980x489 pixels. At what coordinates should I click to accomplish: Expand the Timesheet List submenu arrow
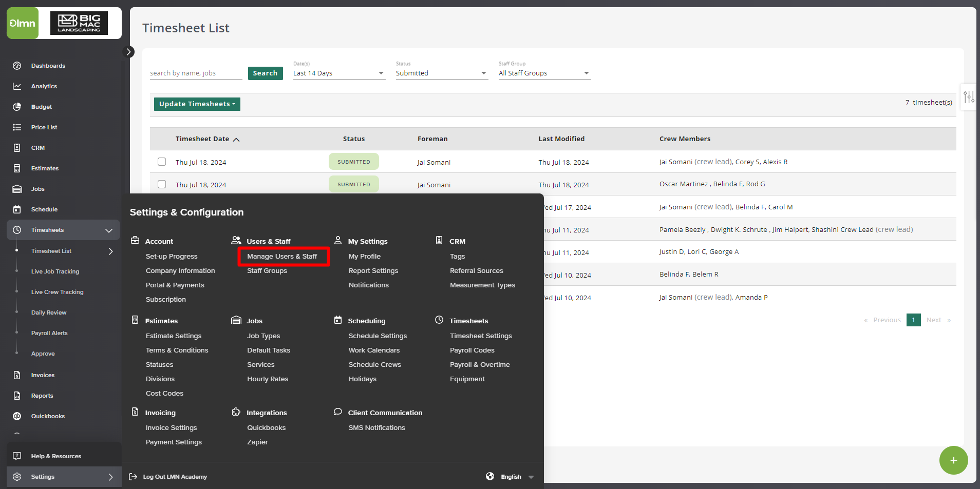click(110, 251)
